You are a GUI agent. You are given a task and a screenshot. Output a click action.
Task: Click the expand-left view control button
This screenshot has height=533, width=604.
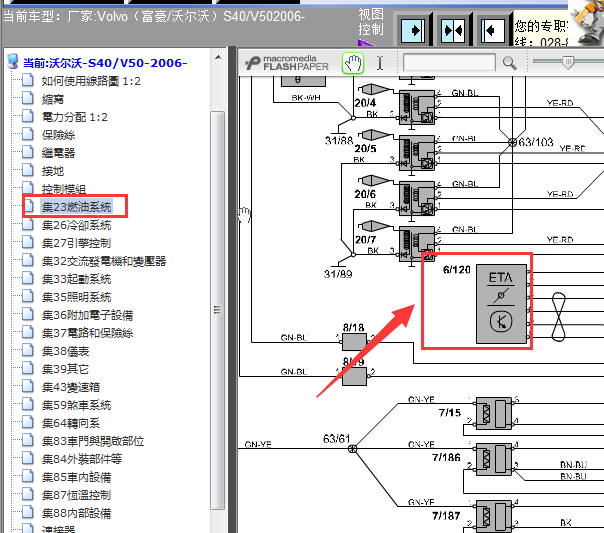(493, 30)
